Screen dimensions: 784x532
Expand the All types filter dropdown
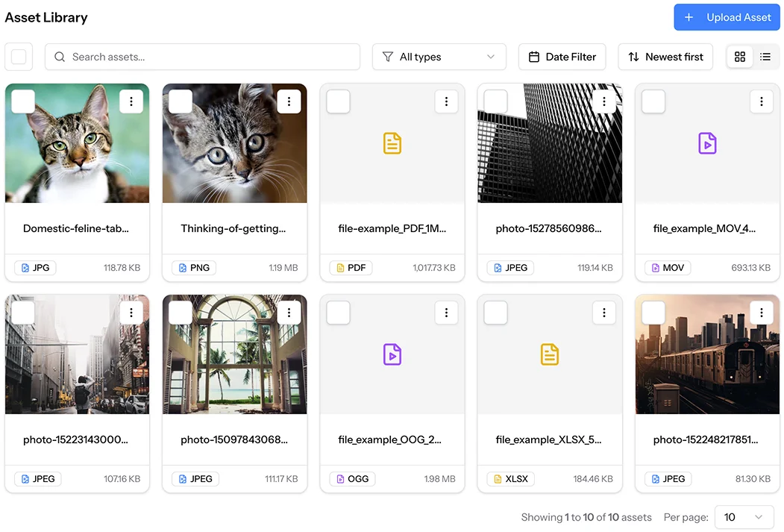[x=439, y=57]
